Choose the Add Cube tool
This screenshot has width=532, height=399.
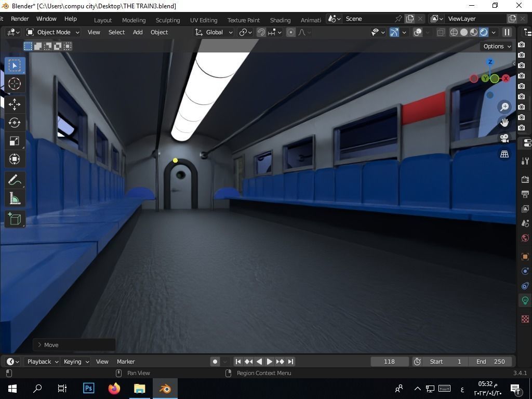[15, 219]
